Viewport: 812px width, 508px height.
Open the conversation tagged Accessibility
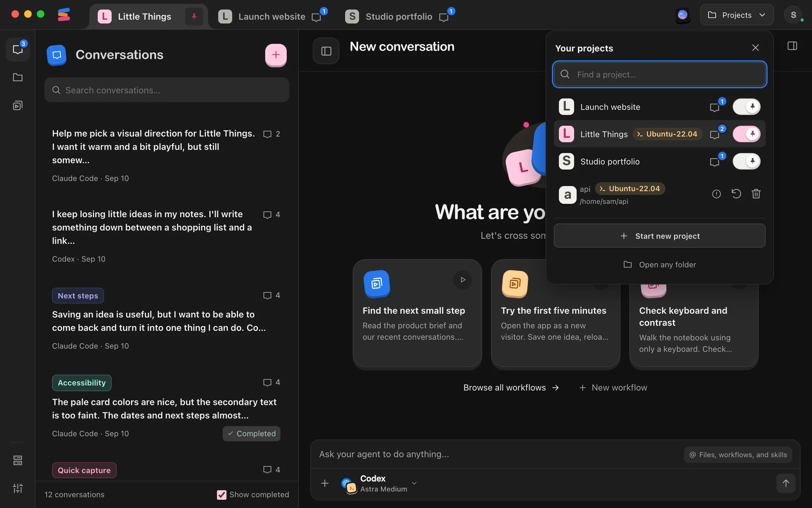(x=166, y=406)
